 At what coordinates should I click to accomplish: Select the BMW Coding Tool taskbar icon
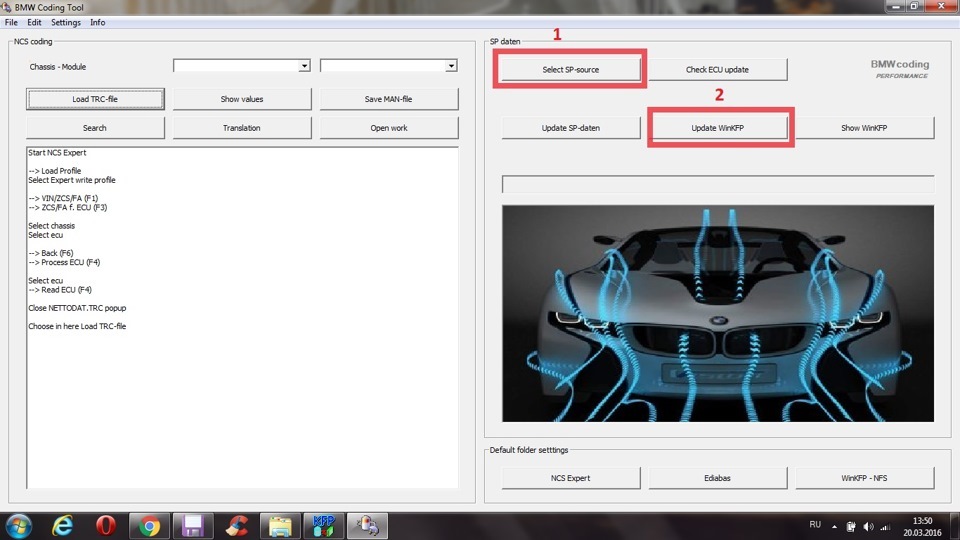pos(367,526)
